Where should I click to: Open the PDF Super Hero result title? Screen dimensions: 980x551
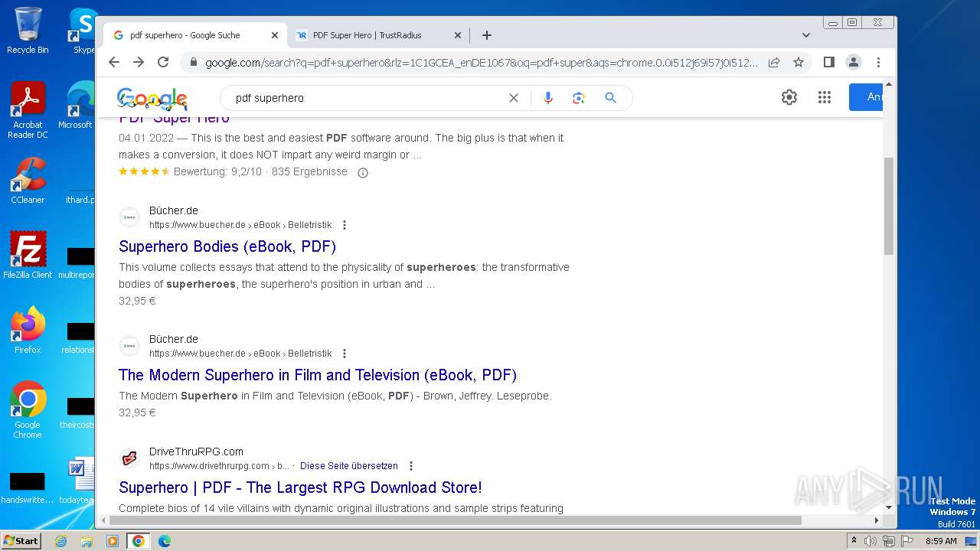[x=174, y=119]
